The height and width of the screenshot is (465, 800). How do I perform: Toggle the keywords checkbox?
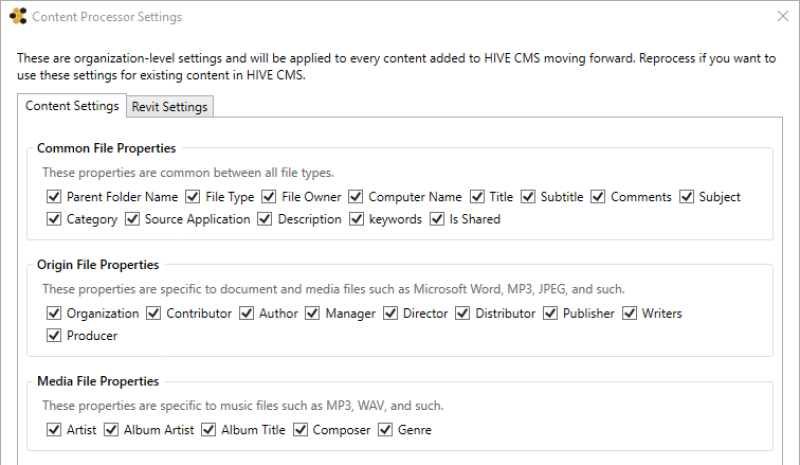coord(357,219)
